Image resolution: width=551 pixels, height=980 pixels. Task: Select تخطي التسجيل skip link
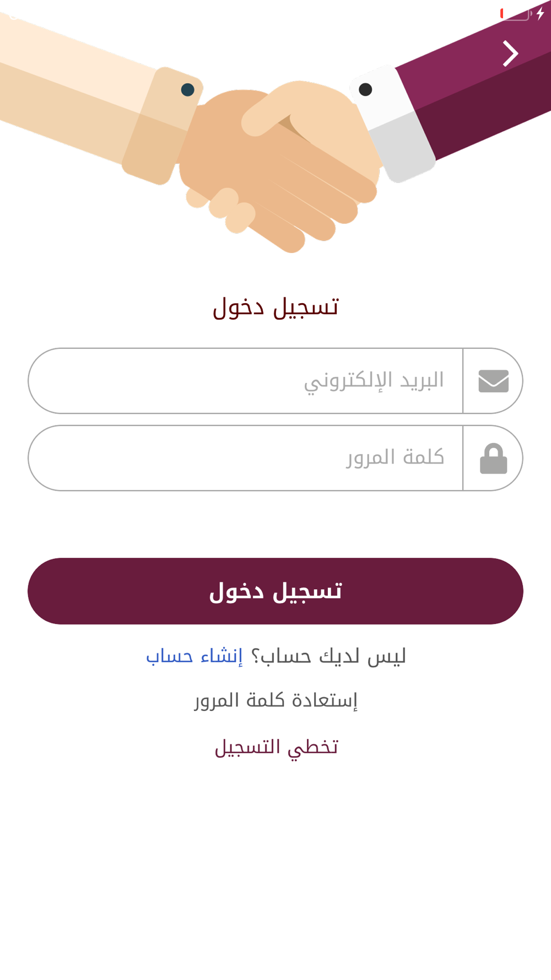276,747
